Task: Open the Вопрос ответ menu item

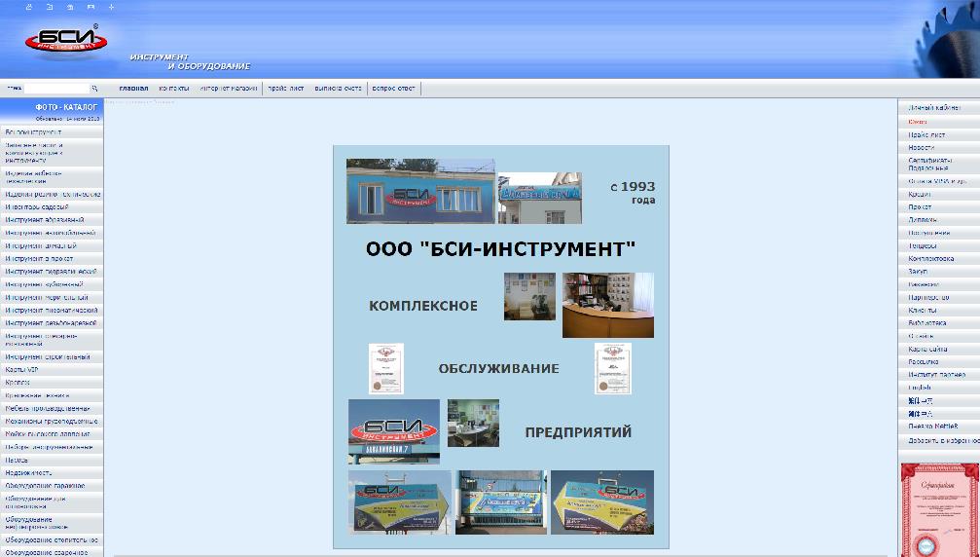Action: click(393, 89)
